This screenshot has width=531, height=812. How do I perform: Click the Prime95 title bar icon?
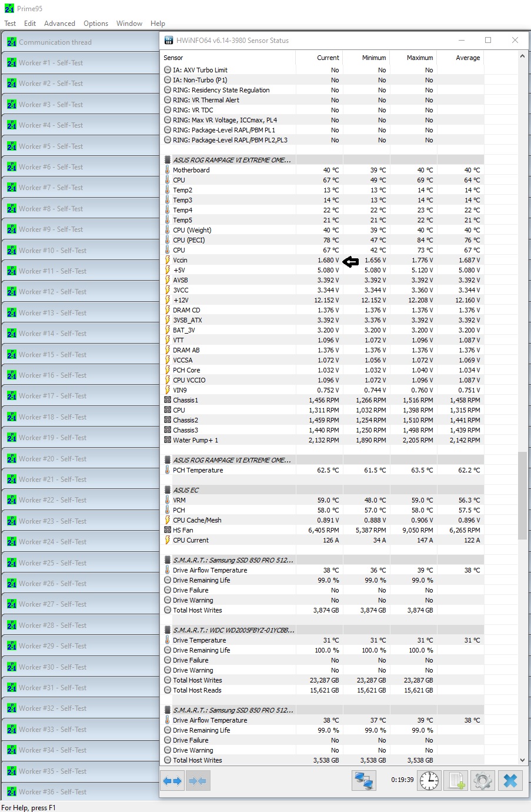pos(9,8)
